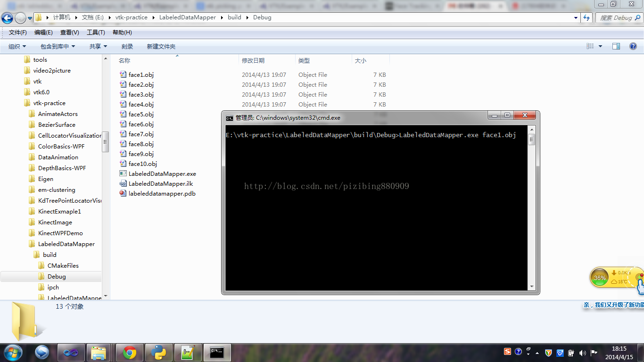Select the vtk6.0 folder in the tree
The image size is (644, 362).
tap(41, 92)
